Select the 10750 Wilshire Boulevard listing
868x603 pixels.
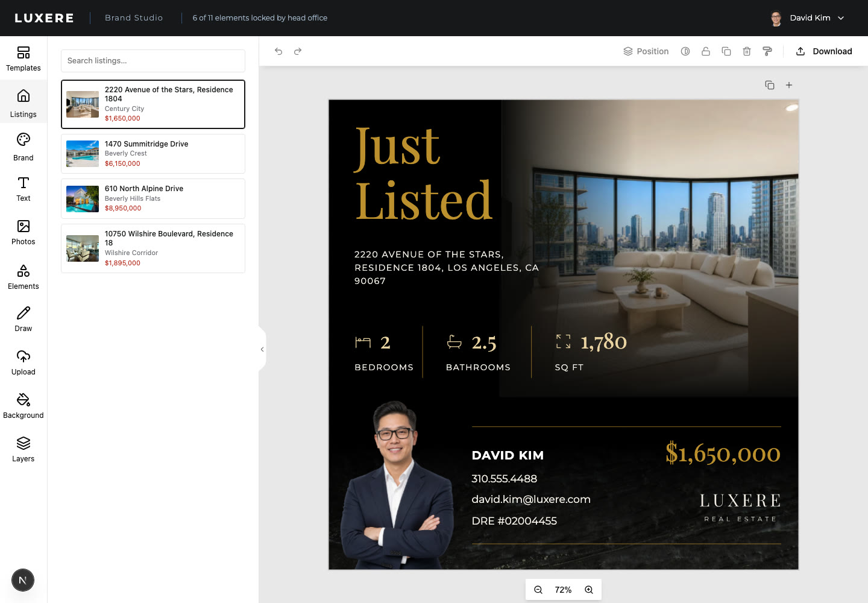point(153,248)
